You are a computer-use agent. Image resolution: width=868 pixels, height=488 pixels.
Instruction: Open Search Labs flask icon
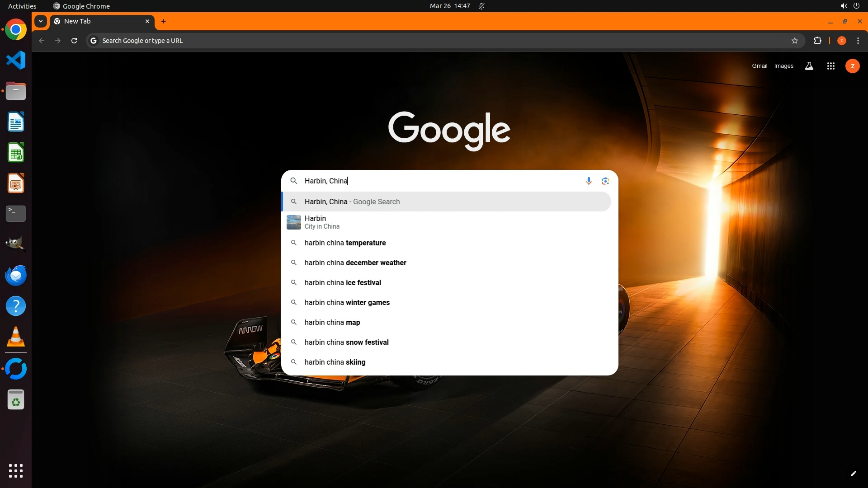[809, 66]
